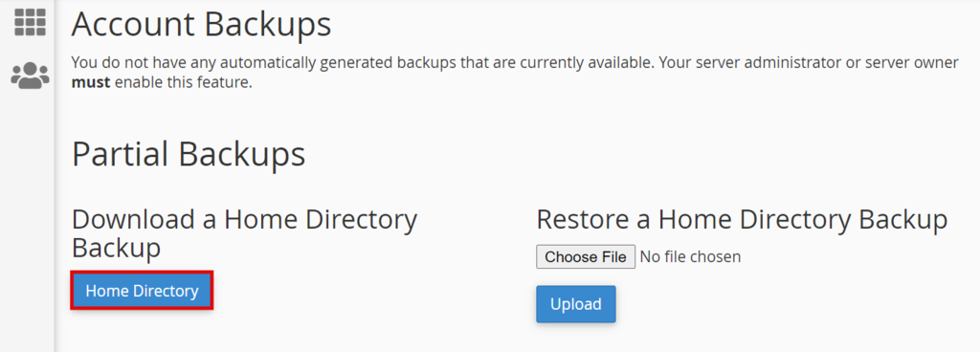Click the blue Upload button
980x352 pixels.
pyautogui.click(x=575, y=304)
